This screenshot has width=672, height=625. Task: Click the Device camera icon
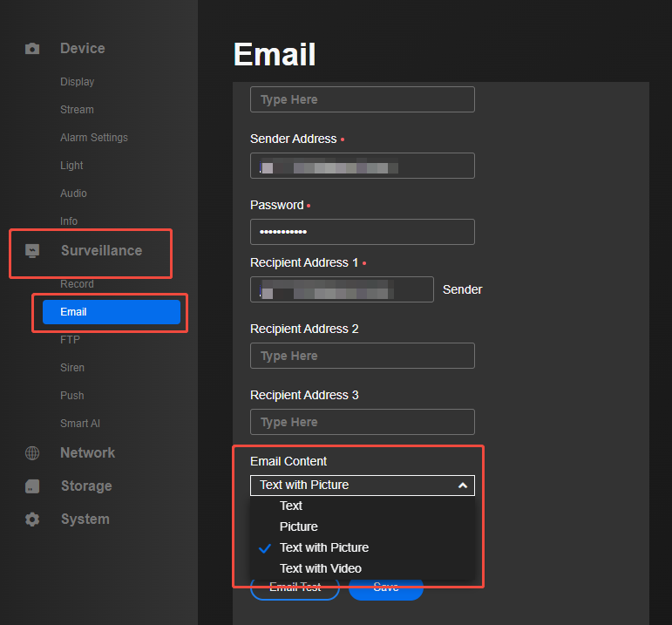(x=32, y=49)
